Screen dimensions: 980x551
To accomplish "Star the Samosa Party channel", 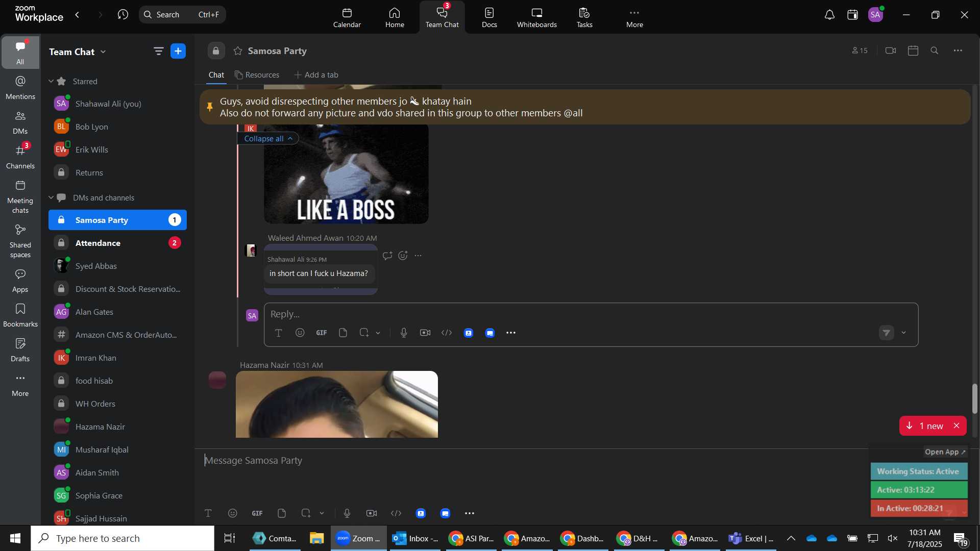I will click(238, 51).
